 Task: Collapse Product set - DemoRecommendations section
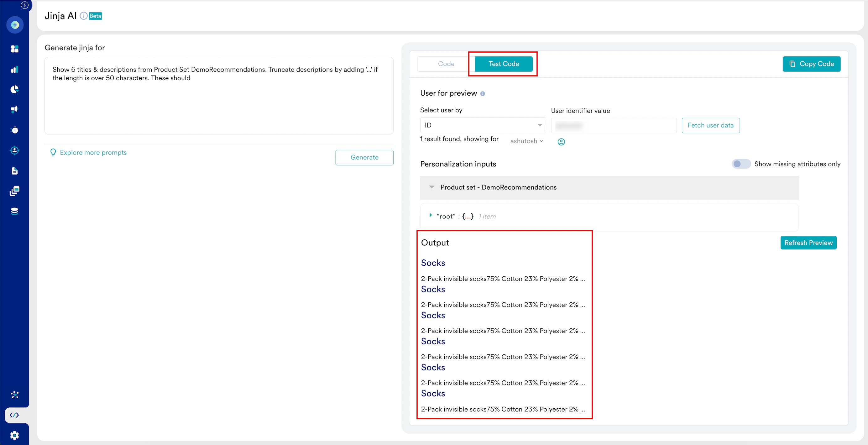pyautogui.click(x=431, y=187)
